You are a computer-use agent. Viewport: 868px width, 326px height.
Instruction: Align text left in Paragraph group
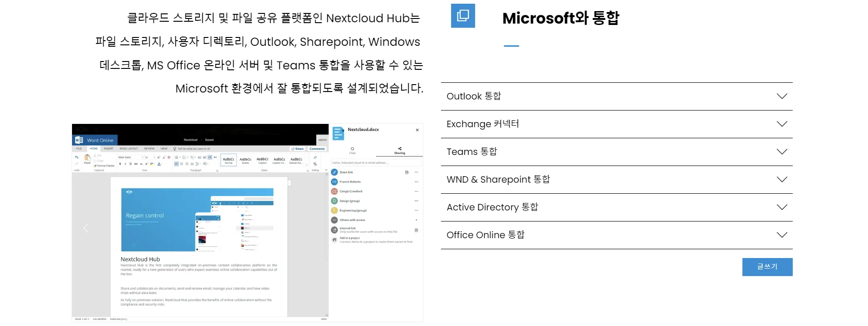click(176, 164)
